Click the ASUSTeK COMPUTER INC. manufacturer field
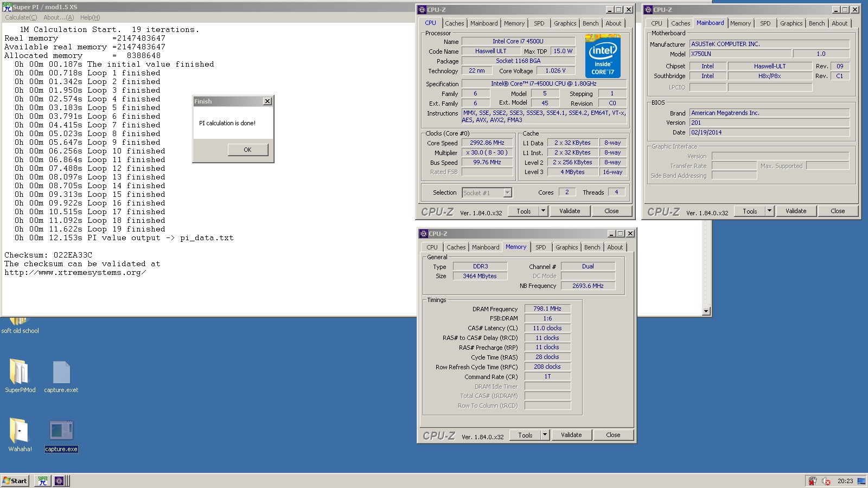This screenshot has width=868, height=488. [x=769, y=44]
